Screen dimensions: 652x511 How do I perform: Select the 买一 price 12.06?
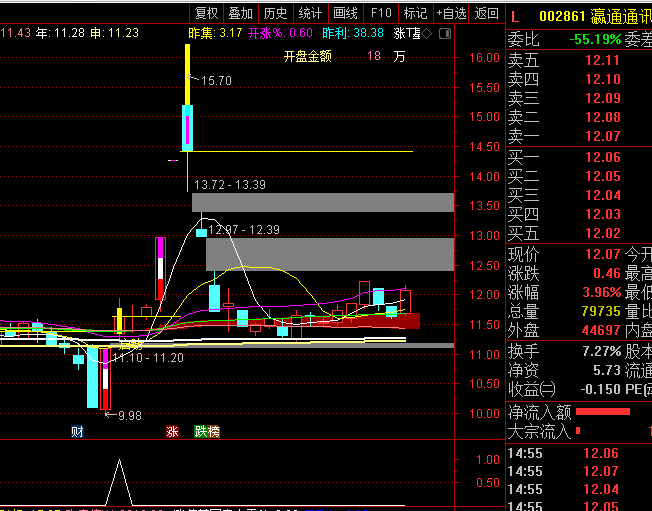(x=603, y=157)
